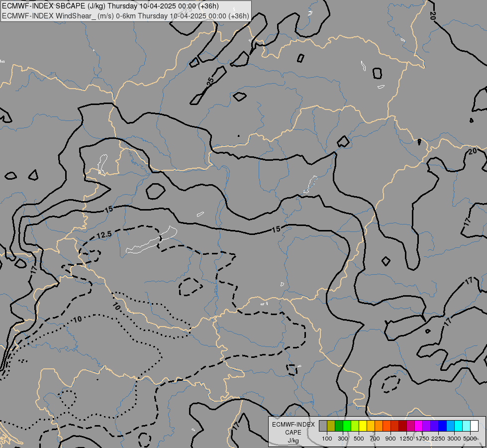Pick the pure yellow legend swatch
This screenshot has width=487, height=448.
tap(363, 426)
